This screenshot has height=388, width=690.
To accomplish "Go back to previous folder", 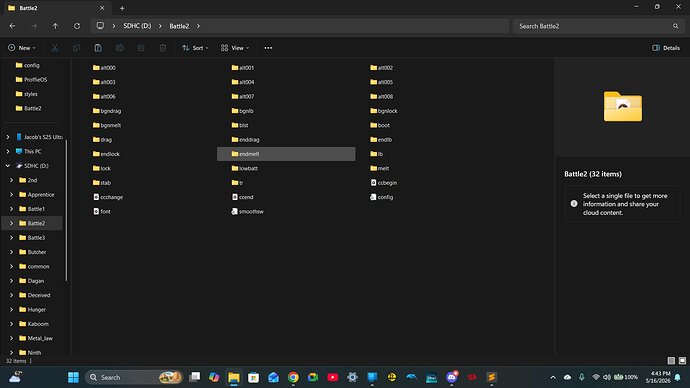I will point(12,26).
